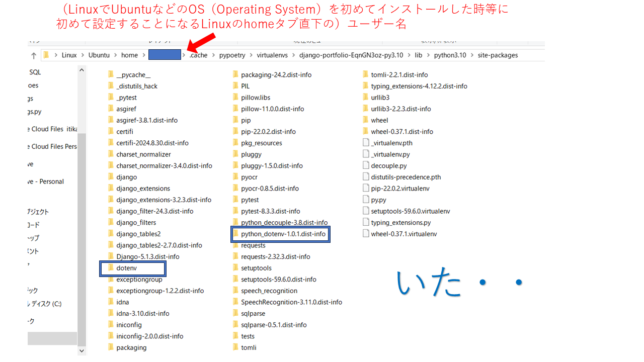The image size is (644, 362).
Task: Click the pyocr folder icon
Action: [x=235, y=177]
